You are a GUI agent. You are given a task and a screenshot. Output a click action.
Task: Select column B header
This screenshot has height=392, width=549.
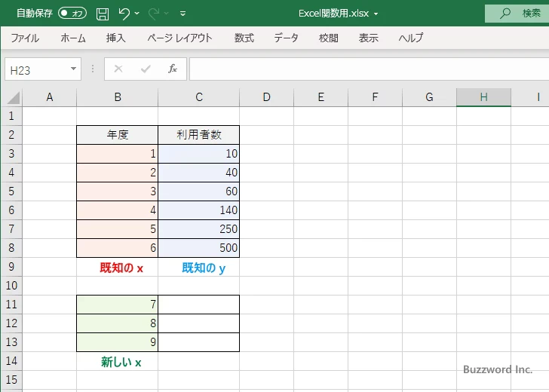coord(118,97)
